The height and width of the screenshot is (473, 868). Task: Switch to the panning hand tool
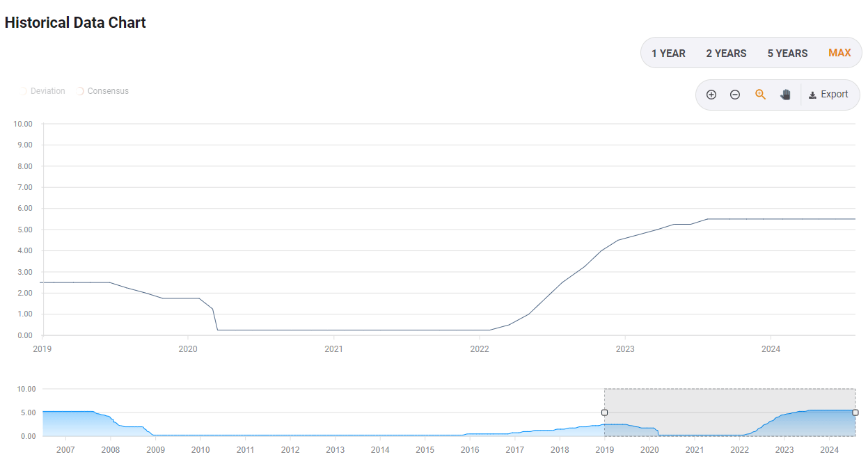tap(785, 94)
